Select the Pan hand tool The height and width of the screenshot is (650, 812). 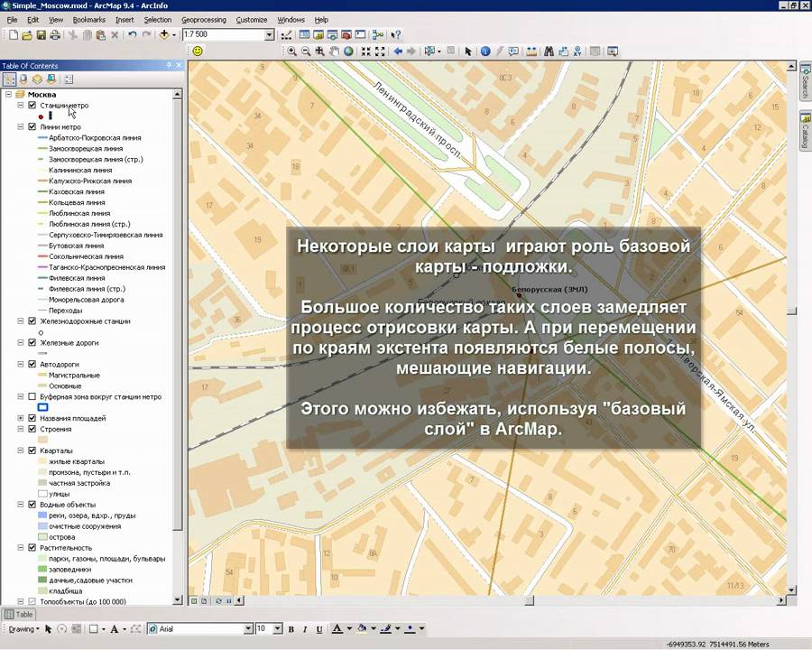(335, 51)
